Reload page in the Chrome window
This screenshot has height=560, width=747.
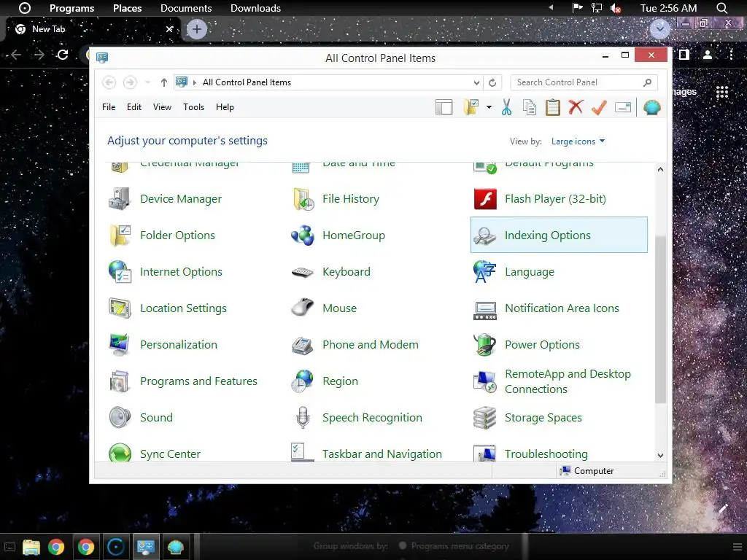(63, 55)
